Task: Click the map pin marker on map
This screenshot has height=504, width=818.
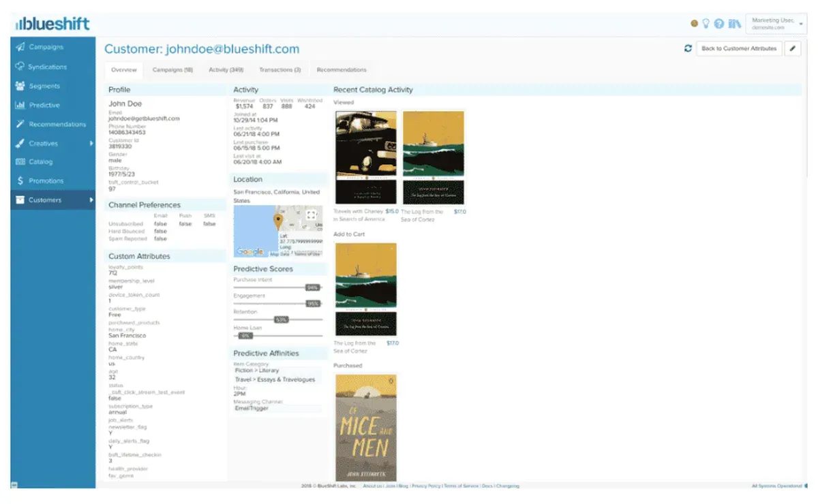Action: click(x=278, y=221)
